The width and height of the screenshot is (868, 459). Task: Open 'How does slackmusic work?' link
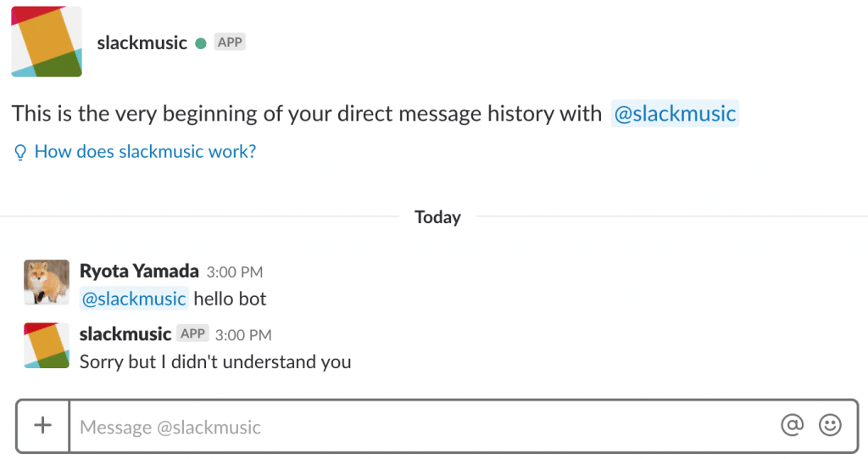click(145, 151)
